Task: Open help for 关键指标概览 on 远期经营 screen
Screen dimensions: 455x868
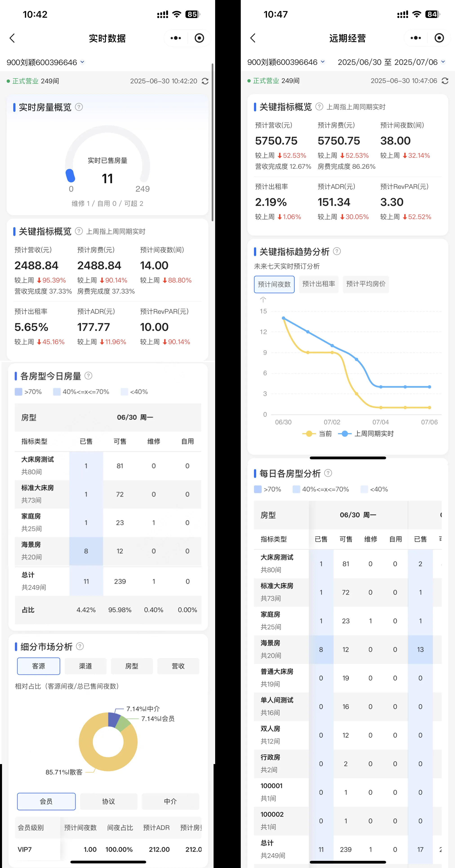Action: (x=319, y=107)
